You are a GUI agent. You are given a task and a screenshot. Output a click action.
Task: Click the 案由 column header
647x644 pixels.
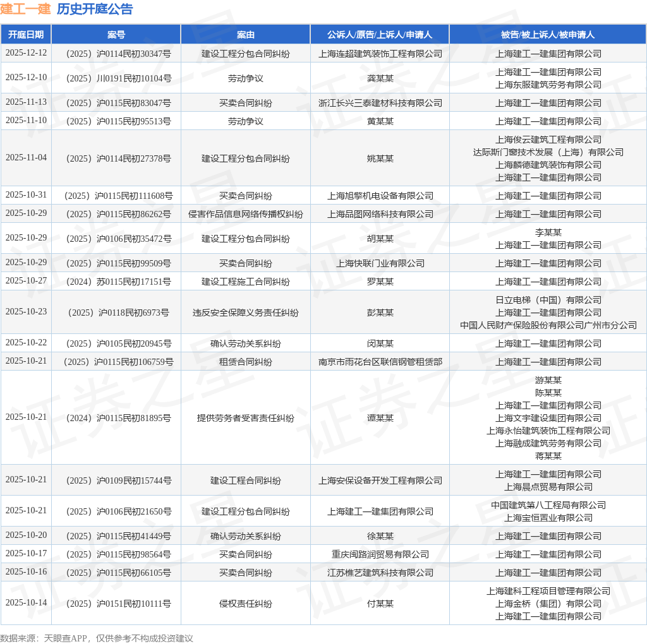point(246,35)
